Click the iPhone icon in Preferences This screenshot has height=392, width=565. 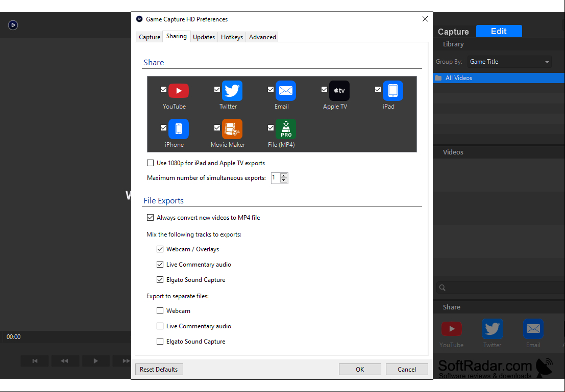coord(178,129)
